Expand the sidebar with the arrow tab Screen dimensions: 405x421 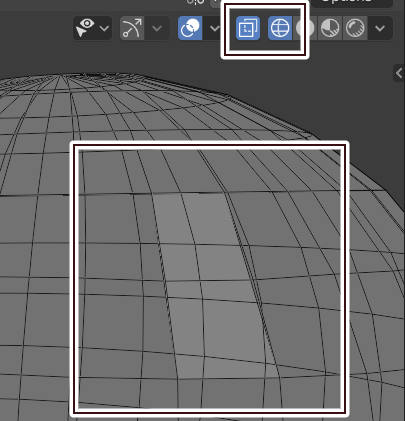pos(399,73)
